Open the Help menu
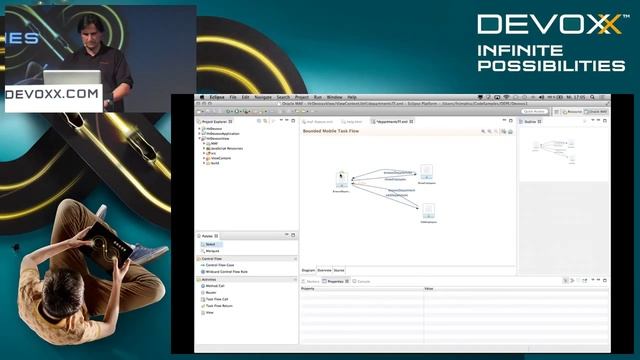This screenshot has width=640, height=360. click(352, 98)
